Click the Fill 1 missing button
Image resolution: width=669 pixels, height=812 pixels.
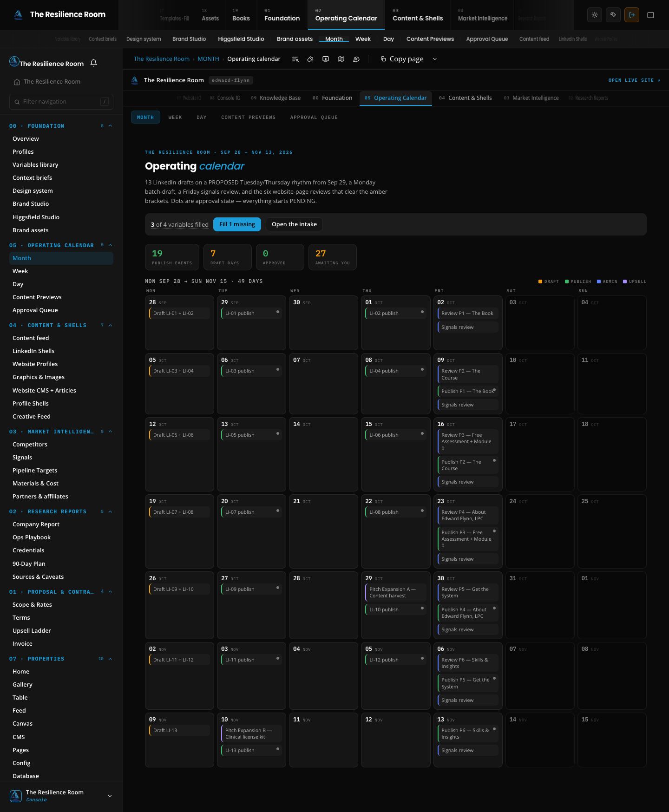tap(237, 224)
